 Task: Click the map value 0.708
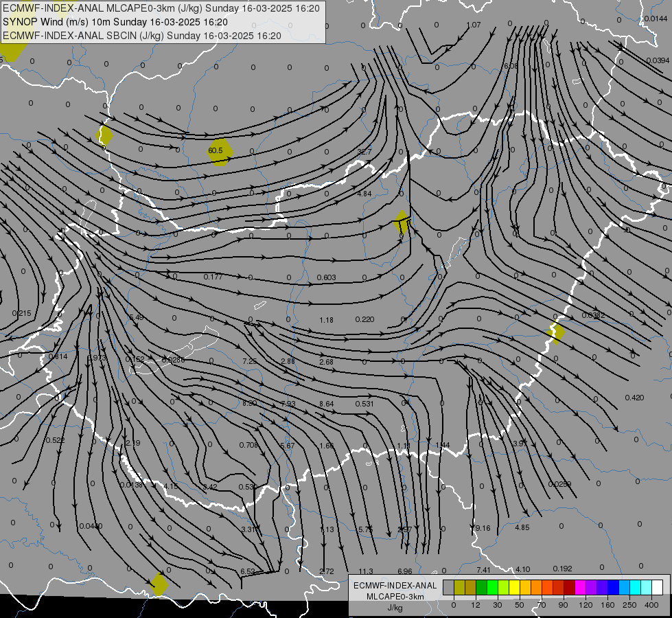click(x=248, y=445)
